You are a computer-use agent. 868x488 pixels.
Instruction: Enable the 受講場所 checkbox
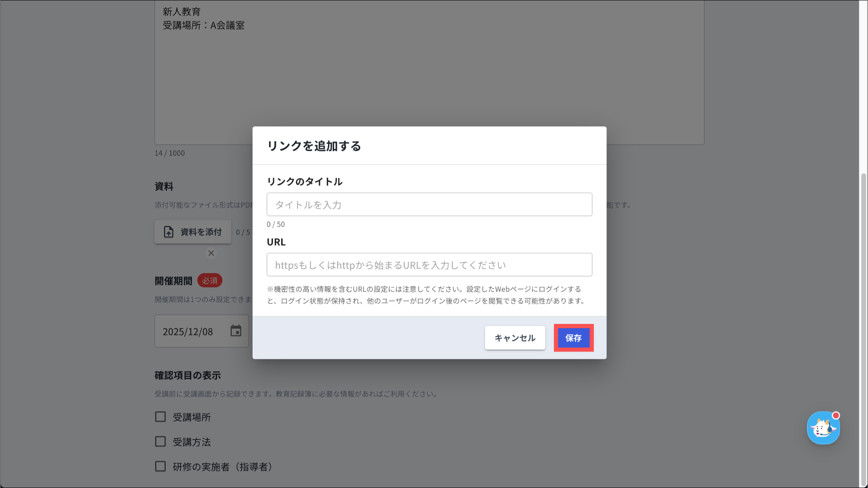pyautogui.click(x=160, y=417)
